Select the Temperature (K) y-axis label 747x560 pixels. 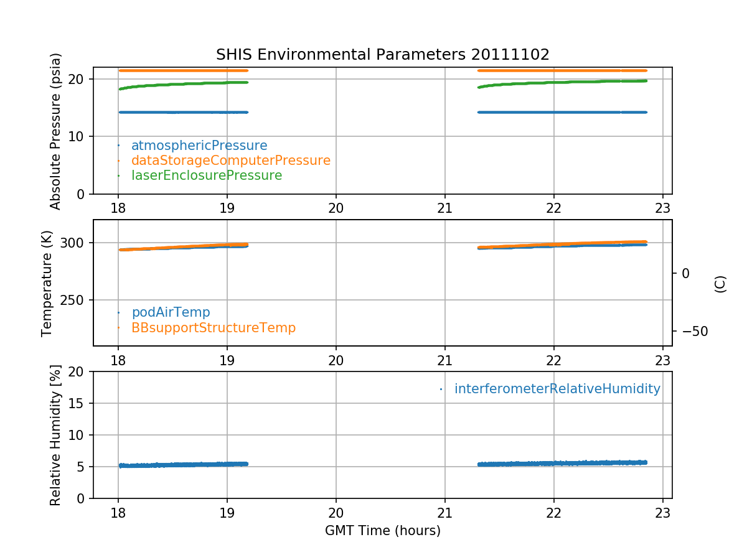47,283
